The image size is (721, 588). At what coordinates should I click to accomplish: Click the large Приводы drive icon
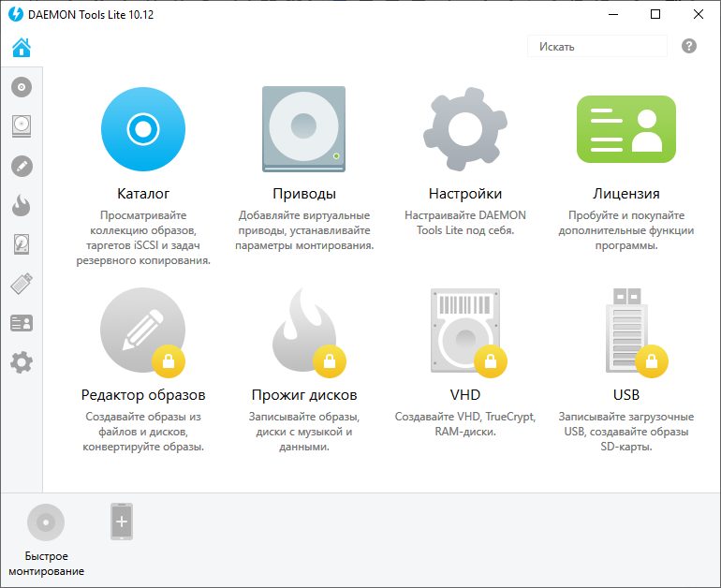[x=304, y=129]
